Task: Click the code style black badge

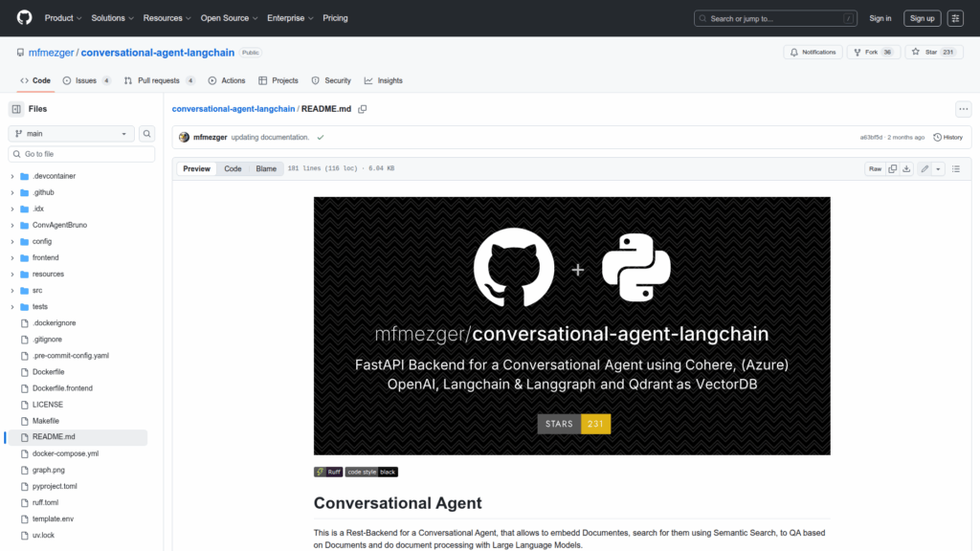Action: click(371, 472)
